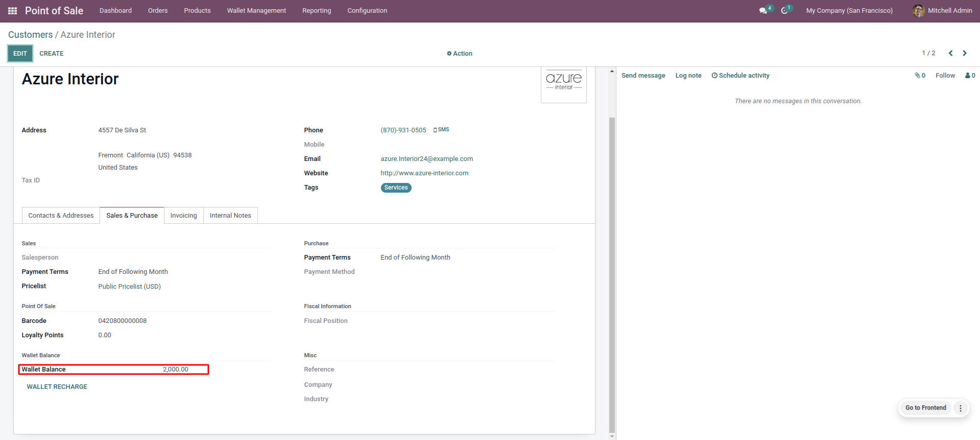Viewport: 980px width, 440px height.
Task: Switch to Invoicing tab
Action: click(x=183, y=216)
